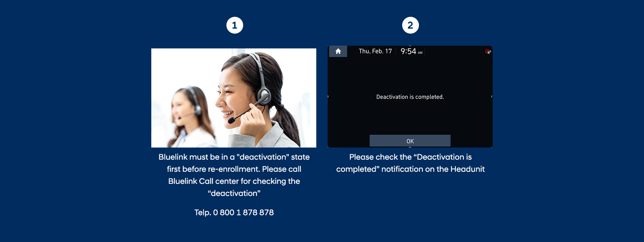Tap the home icon on headunit screen
Image resolution: width=644 pixels, height=242 pixels.
pyautogui.click(x=338, y=51)
